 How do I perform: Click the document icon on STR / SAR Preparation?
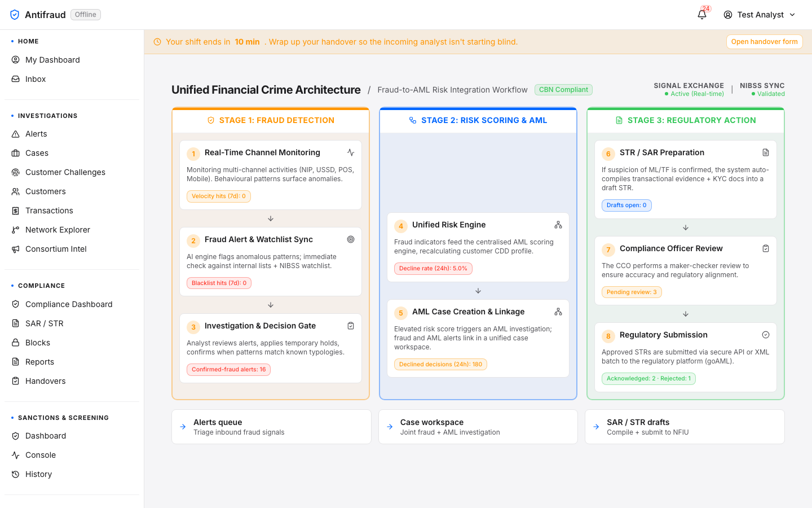766,152
